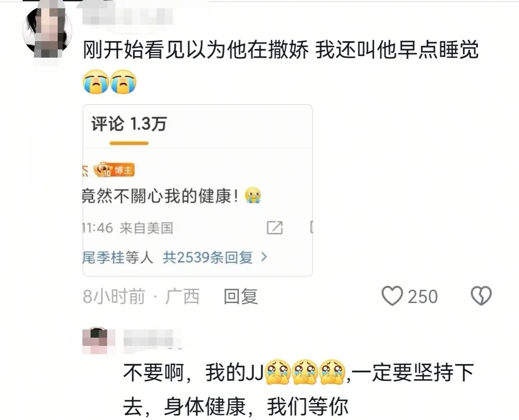Click the 250 like count

[x=423, y=296]
